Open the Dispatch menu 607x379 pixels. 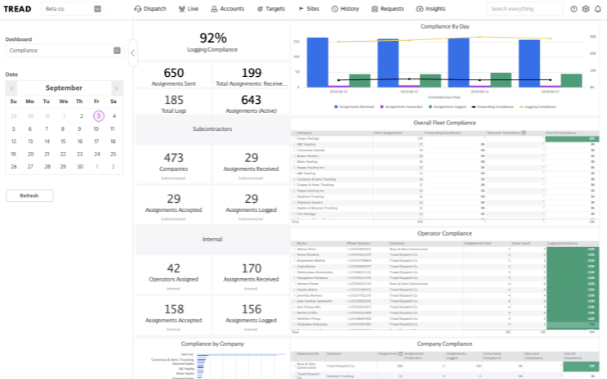[150, 9]
